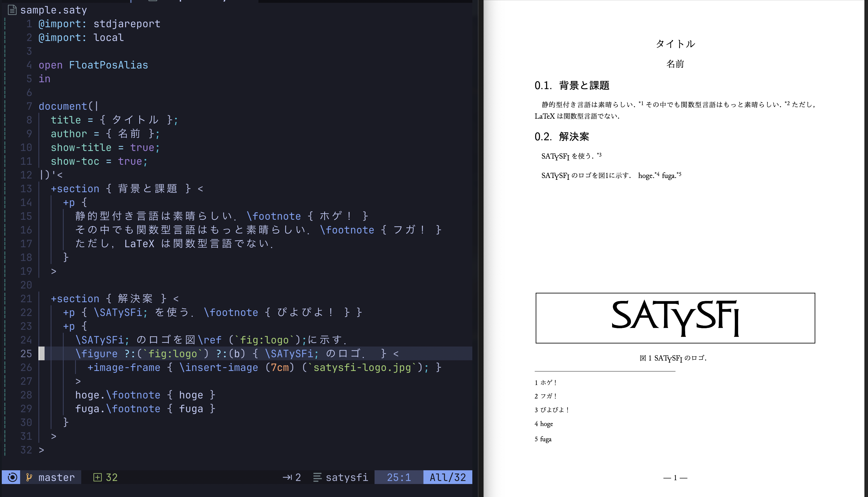Click 'hoge.' text on line 28

click(x=90, y=395)
